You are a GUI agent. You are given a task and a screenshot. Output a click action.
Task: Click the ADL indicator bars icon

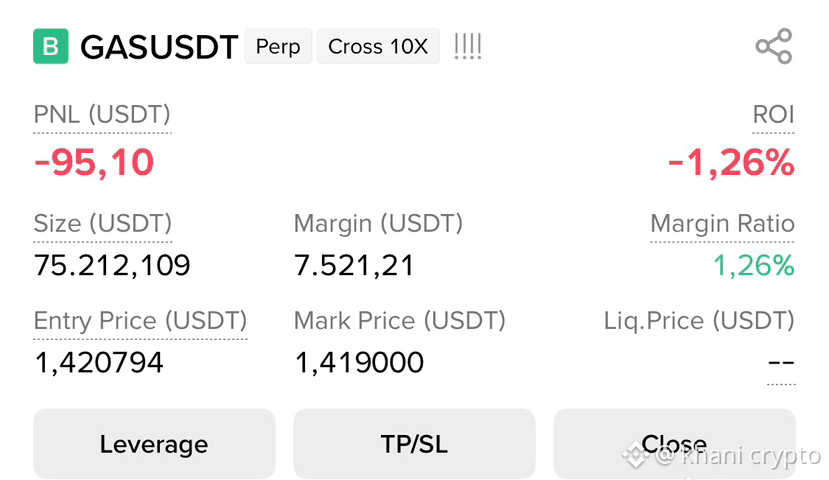pyautogui.click(x=468, y=47)
